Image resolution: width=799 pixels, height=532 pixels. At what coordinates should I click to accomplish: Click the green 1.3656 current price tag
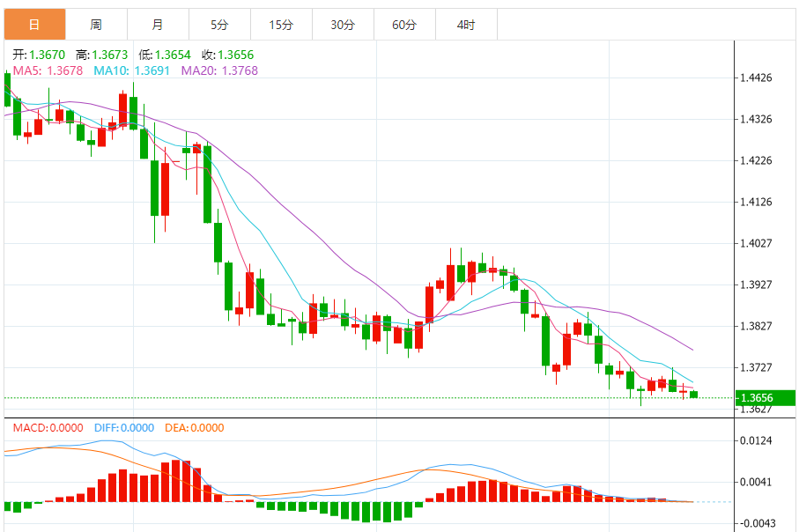[765, 398]
